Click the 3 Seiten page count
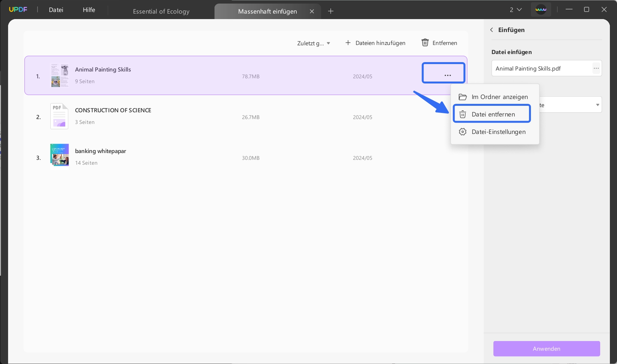 (85, 122)
